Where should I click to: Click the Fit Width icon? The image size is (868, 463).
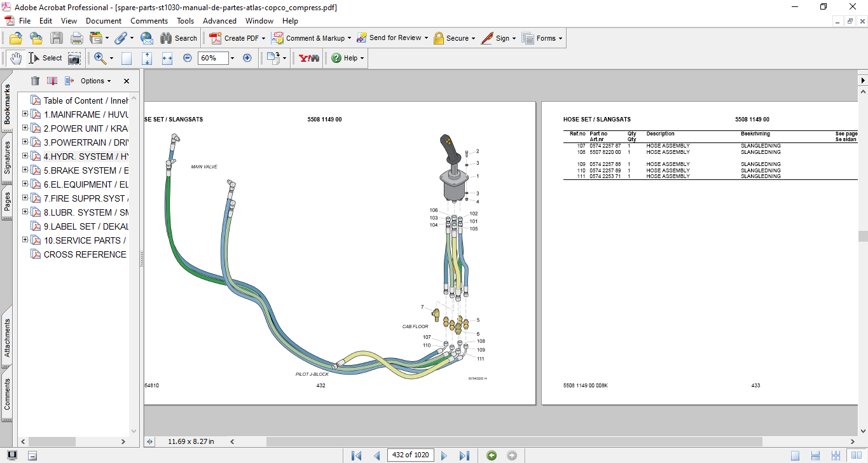click(167, 58)
